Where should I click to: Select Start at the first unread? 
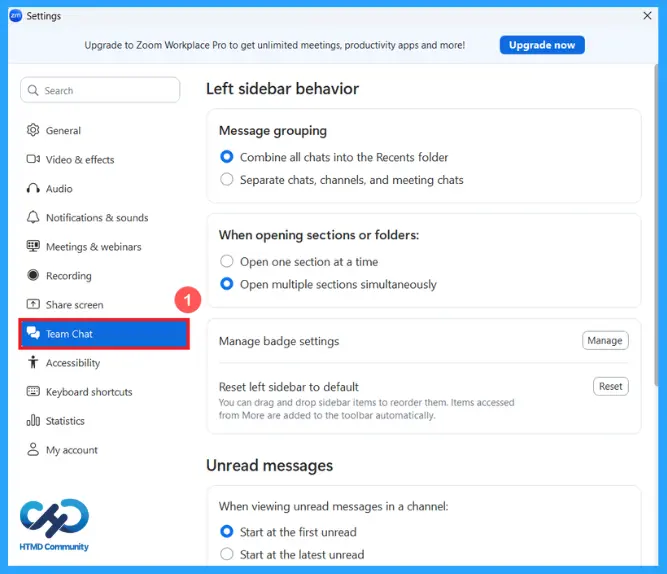tap(227, 531)
